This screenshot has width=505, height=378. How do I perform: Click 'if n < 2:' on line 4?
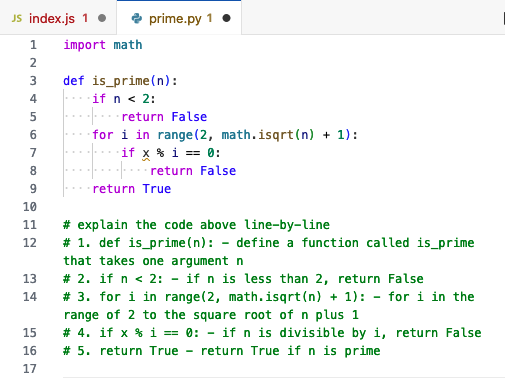pos(124,99)
